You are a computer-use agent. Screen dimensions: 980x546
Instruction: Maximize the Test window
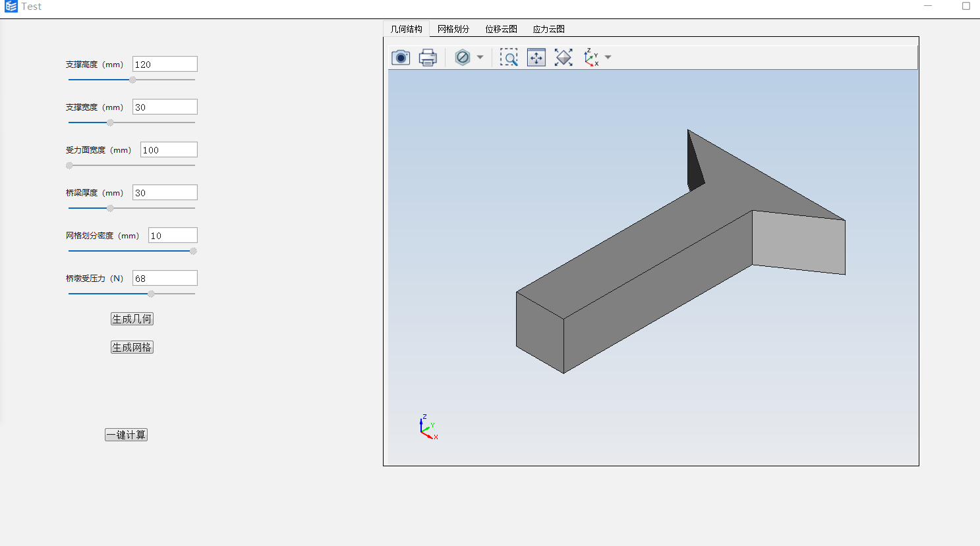[x=966, y=6]
